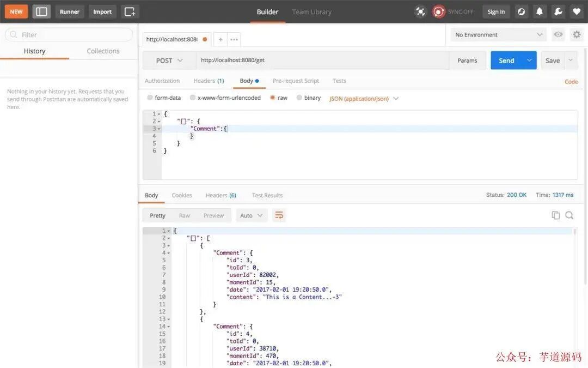Open the Authorization tab
This screenshot has height=368, width=588.
tap(162, 81)
